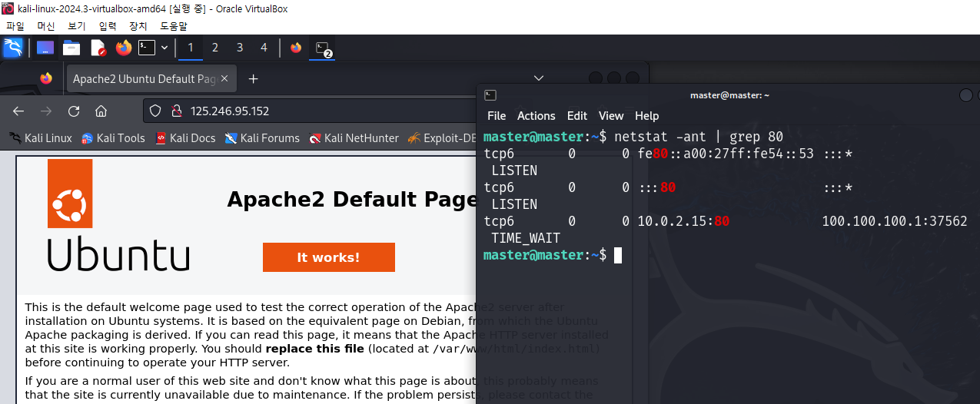Open a new Firefox tab

[x=253, y=78]
